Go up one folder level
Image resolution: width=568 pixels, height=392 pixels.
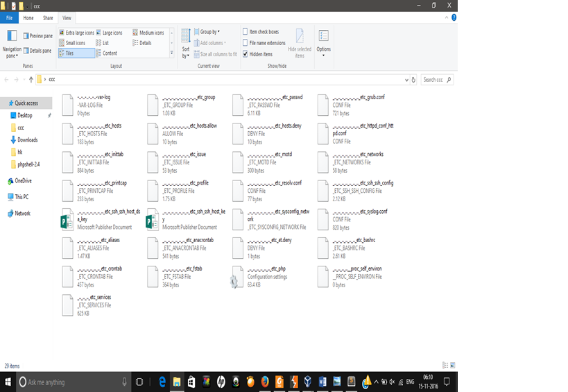click(31, 80)
